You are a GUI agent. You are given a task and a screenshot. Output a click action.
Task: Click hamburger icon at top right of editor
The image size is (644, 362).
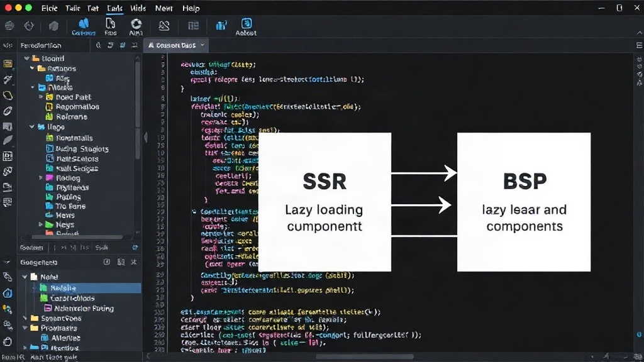639,45
